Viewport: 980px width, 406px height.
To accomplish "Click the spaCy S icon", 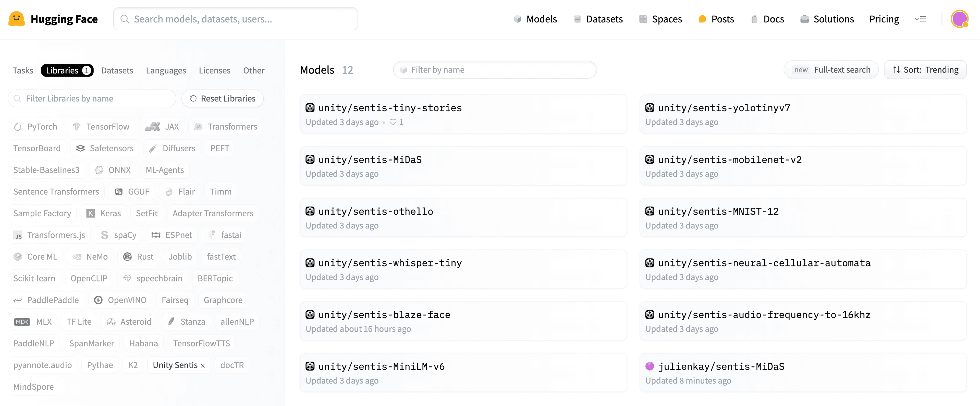I will click(x=105, y=235).
